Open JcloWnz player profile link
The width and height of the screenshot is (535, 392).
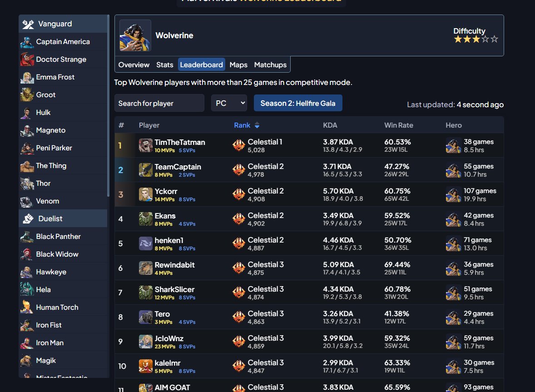(169, 339)
